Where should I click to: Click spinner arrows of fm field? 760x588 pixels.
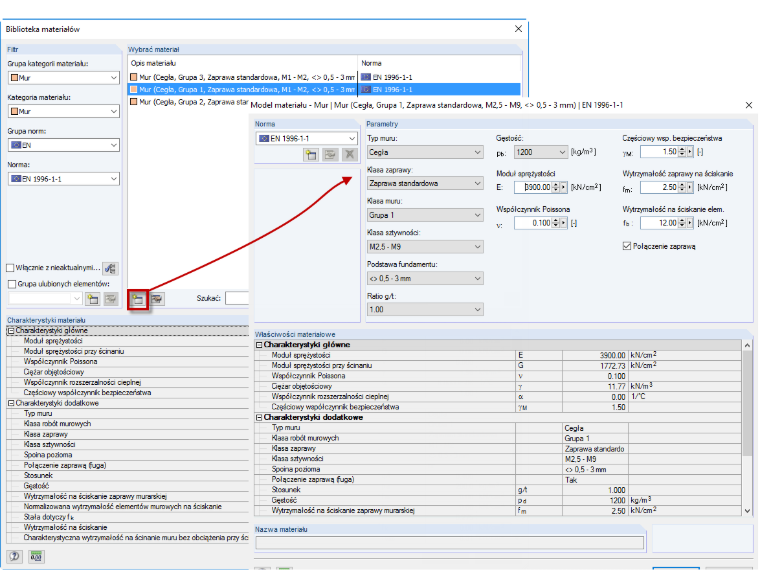(682, 187)
